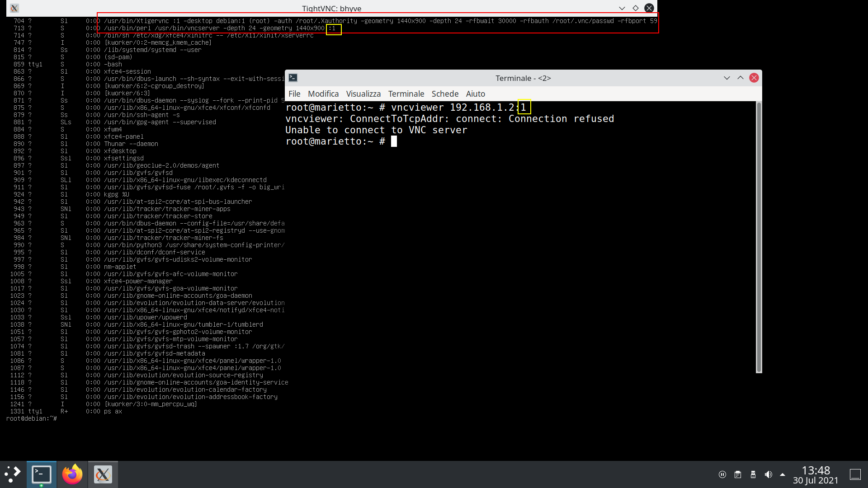The width and height of the screenshot is (868, 488).
Task: Switch to the terminal taskbar entry
Action: 42,474
